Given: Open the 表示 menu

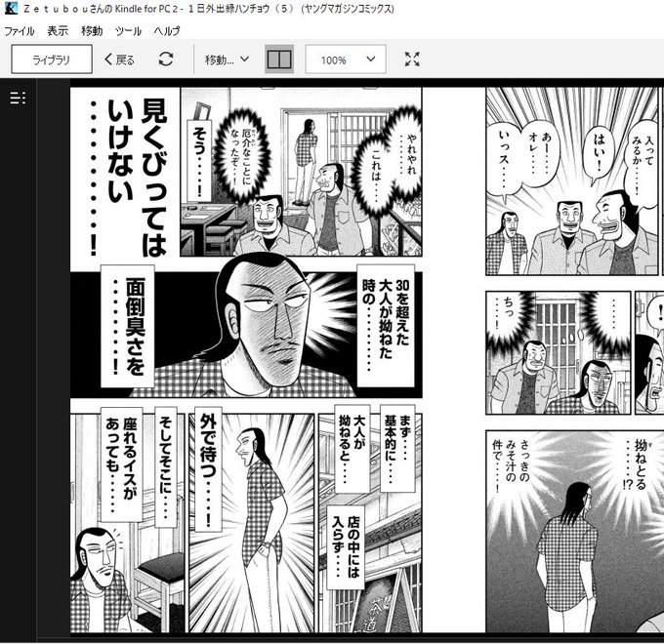Looking at the screenshot, I should click(58, 31).
